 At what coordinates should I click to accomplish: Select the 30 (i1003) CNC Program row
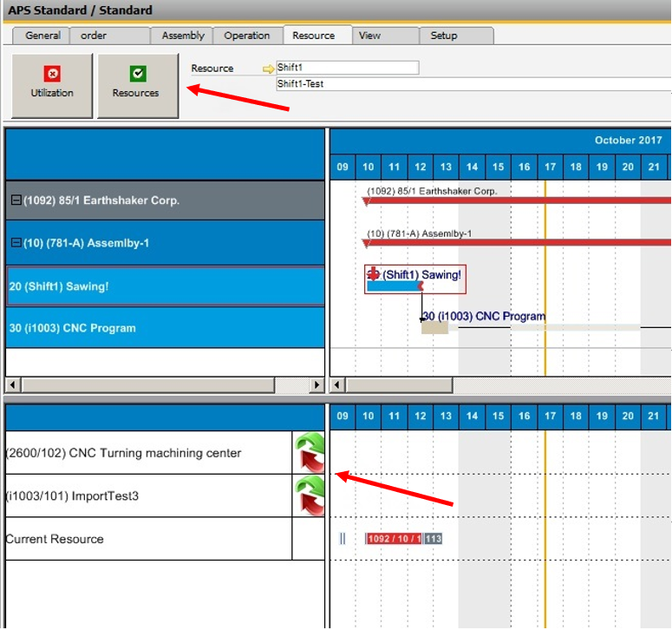coord(165,328)
